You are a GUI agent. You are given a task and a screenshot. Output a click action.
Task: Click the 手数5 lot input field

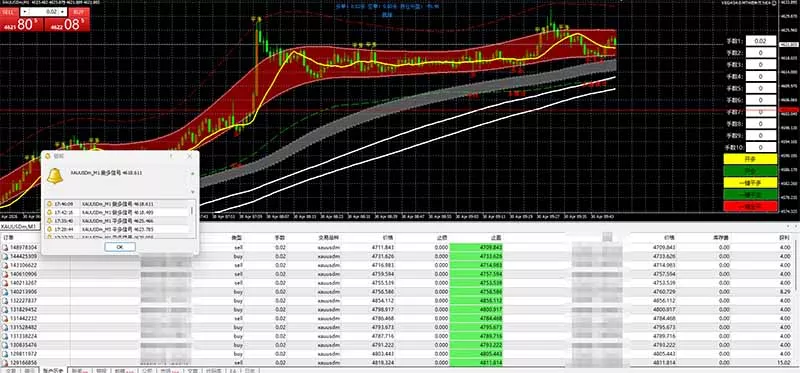[761, 88]
